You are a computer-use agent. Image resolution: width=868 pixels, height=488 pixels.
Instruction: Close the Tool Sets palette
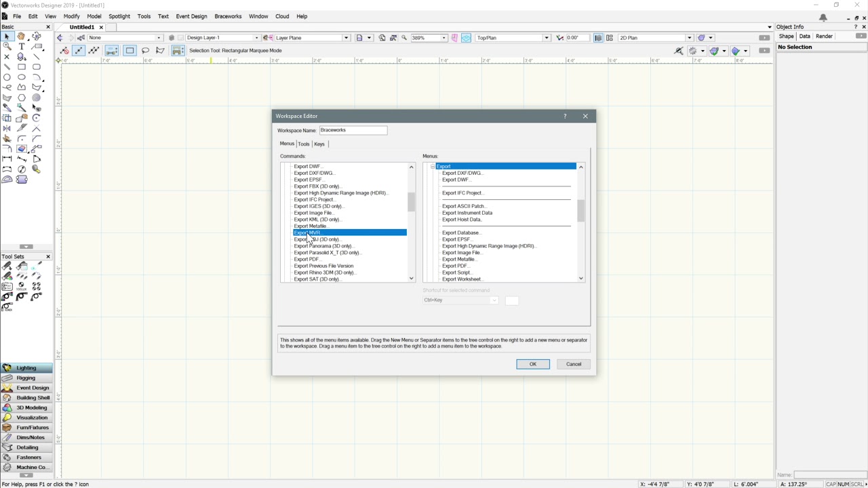[x=48, y=257]
